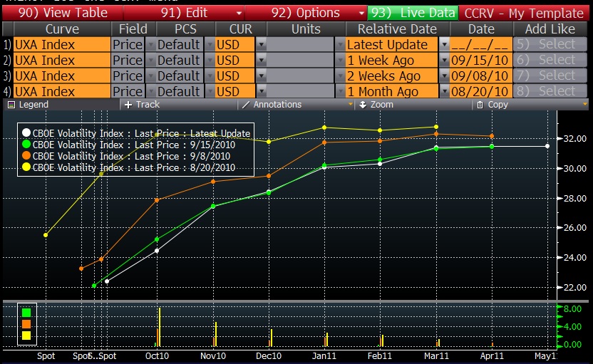
Task: Click white legend dot for Latest Update
Action: (26, 132)
